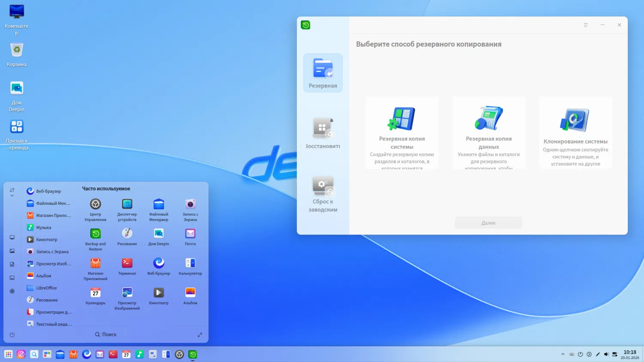Screen dimensions: 644x362
Task: Open the Backup window hamburger menu
Action: 586,25
